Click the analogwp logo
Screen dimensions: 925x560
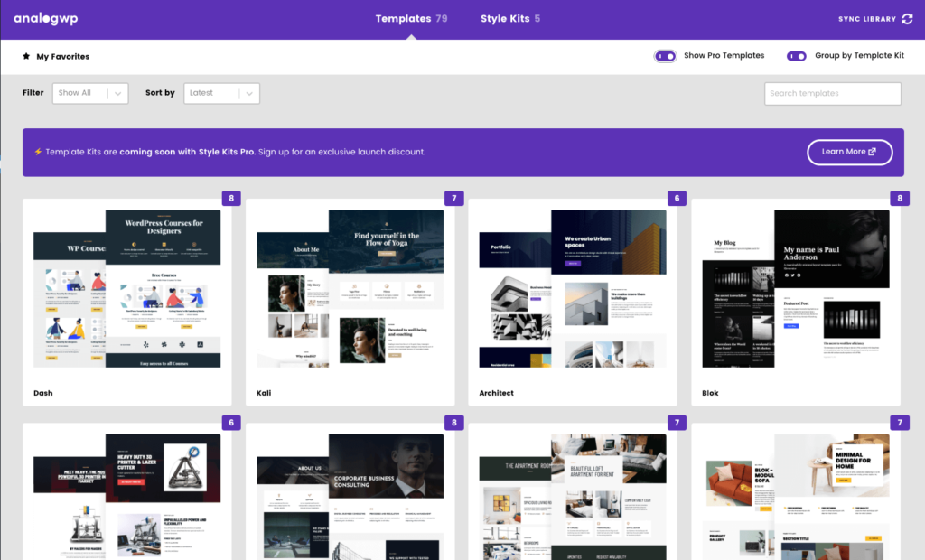(46, 19)
